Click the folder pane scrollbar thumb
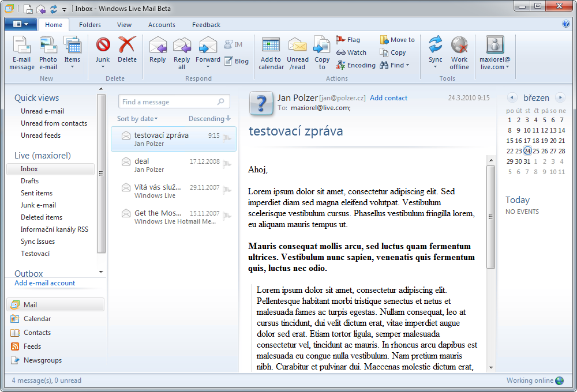Viewport: 577px width, 392px height. pos(101,173)
